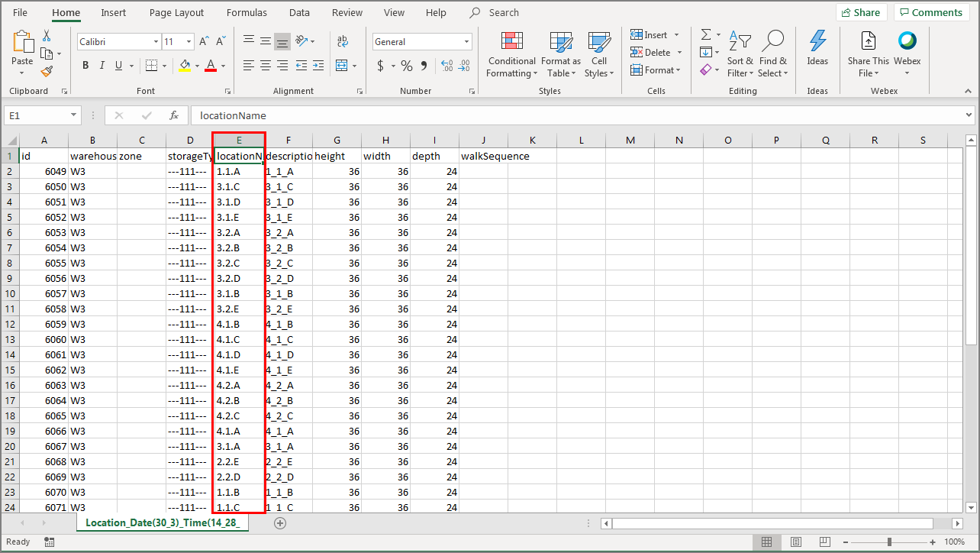Click the Share button

click(x=861, y=12)
